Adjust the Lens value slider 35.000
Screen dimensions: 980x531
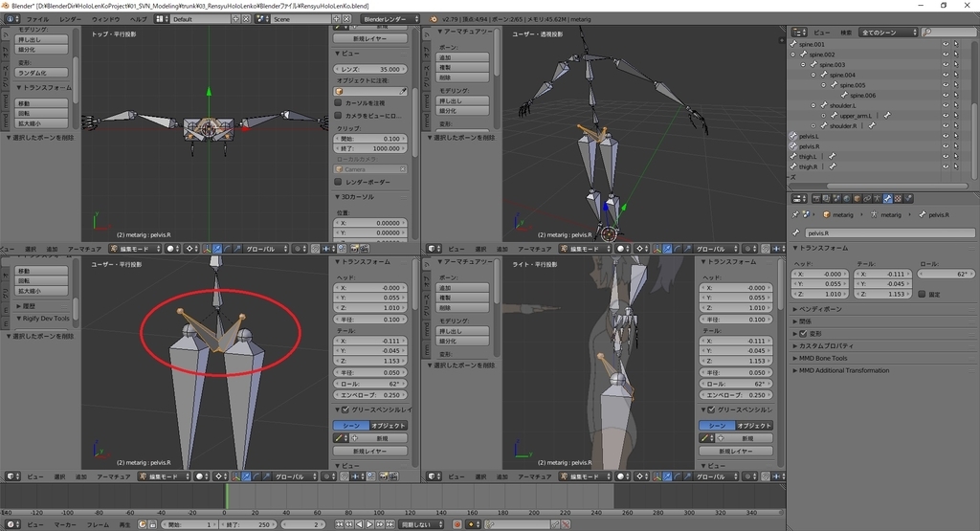pyautogui.click(x=370, y=69)
